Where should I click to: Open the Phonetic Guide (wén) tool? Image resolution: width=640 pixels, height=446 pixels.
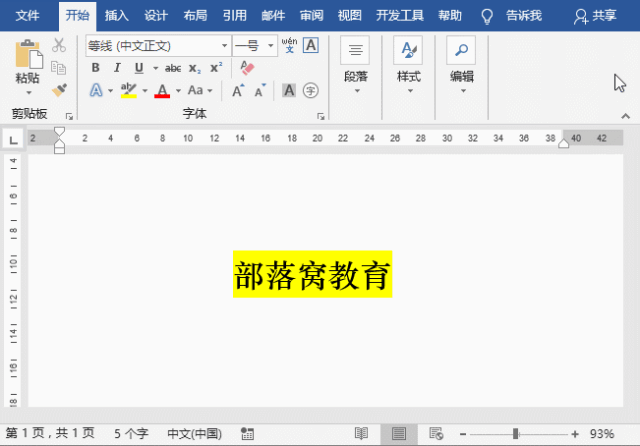(x=289, y=45)
